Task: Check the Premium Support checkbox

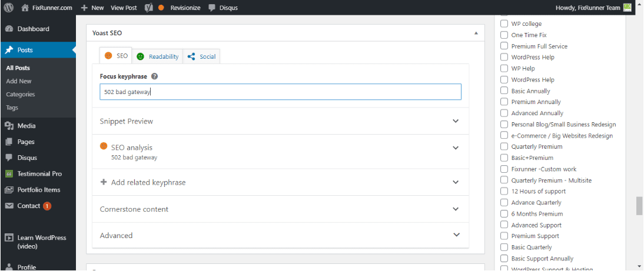Action: point(504,236)
